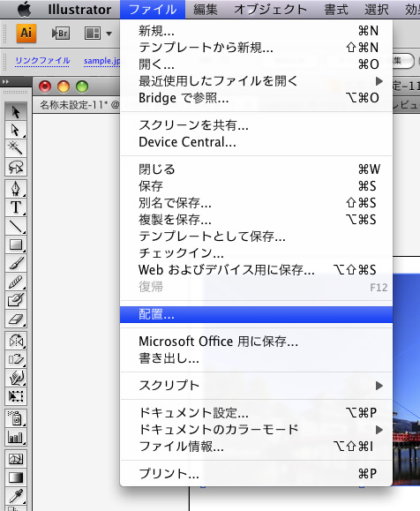Select the Pen tool
The image size is (420, 511).
coord(16,188)
